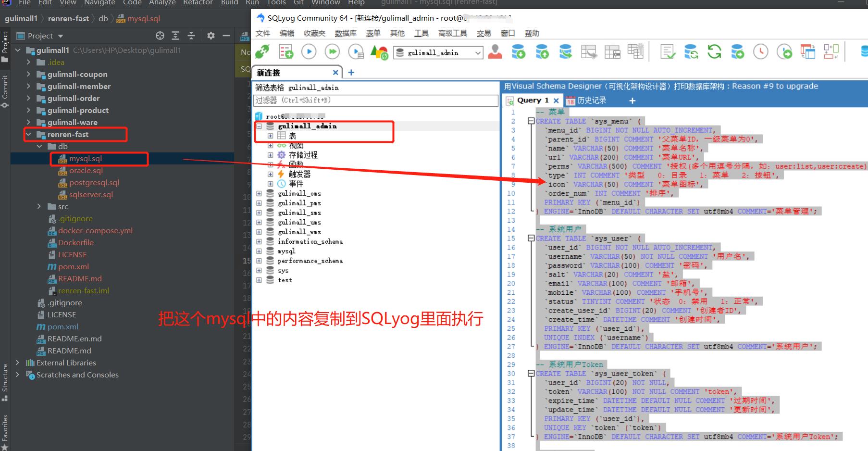Select Scratches and Consoles

pos(77,375)
